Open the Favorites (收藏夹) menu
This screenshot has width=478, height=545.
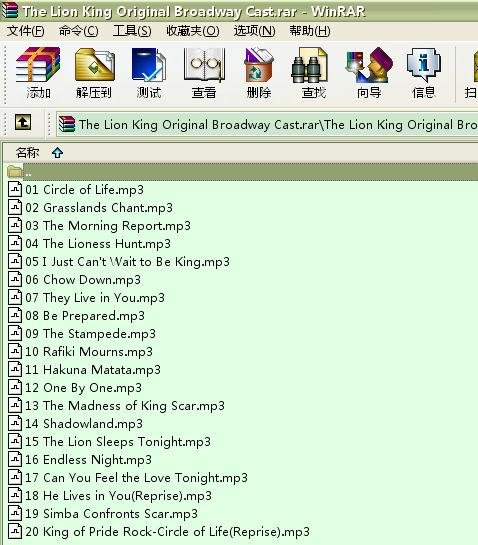click(193, 31)
